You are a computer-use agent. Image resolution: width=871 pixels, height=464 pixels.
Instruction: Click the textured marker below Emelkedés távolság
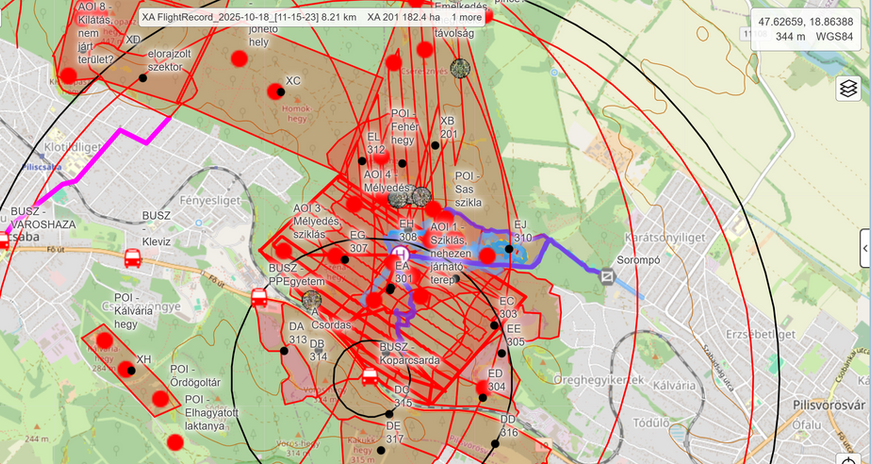(x=460, y=68)
